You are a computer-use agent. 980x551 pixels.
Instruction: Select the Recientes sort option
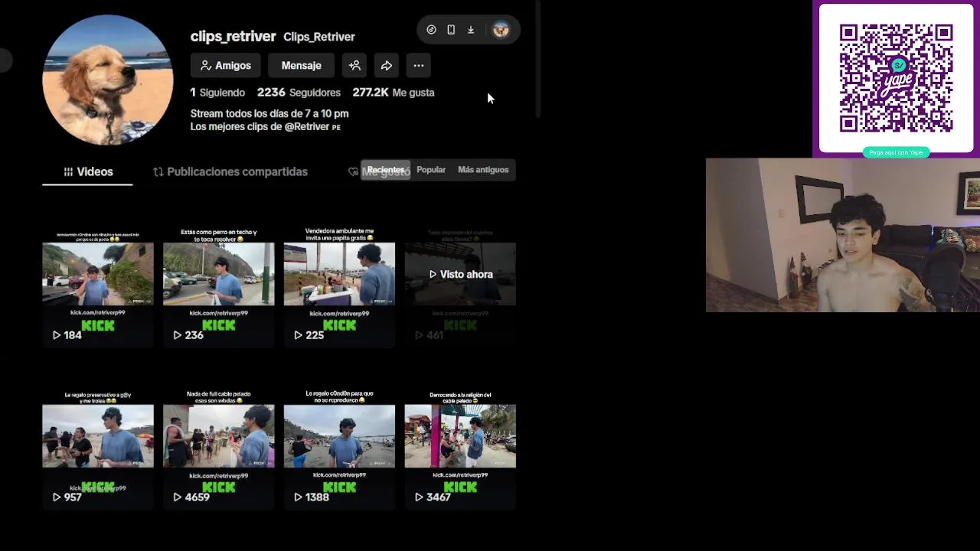[x=385, y=170]
